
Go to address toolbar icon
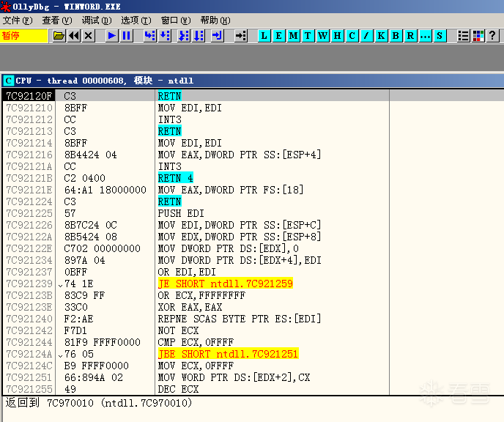[x=241, y=36]
